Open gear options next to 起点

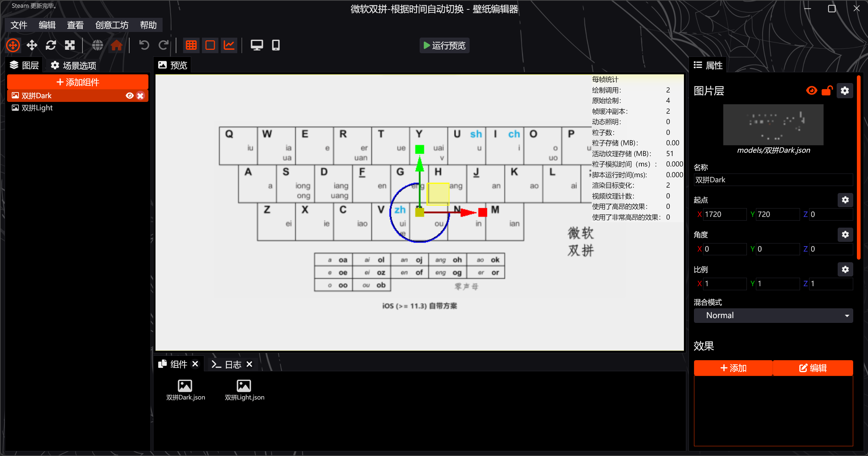pyautogui.click(x=845, y=200)
